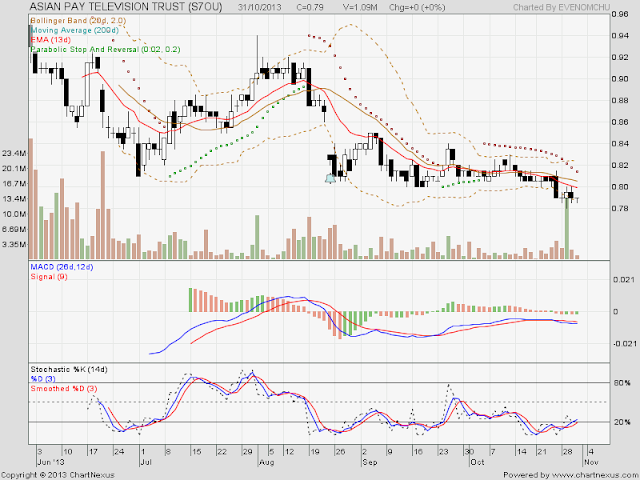The width and height of the screenshot is (640, 480).
Task: Click the 0.78 price axis label
Action: coord(620,209)
